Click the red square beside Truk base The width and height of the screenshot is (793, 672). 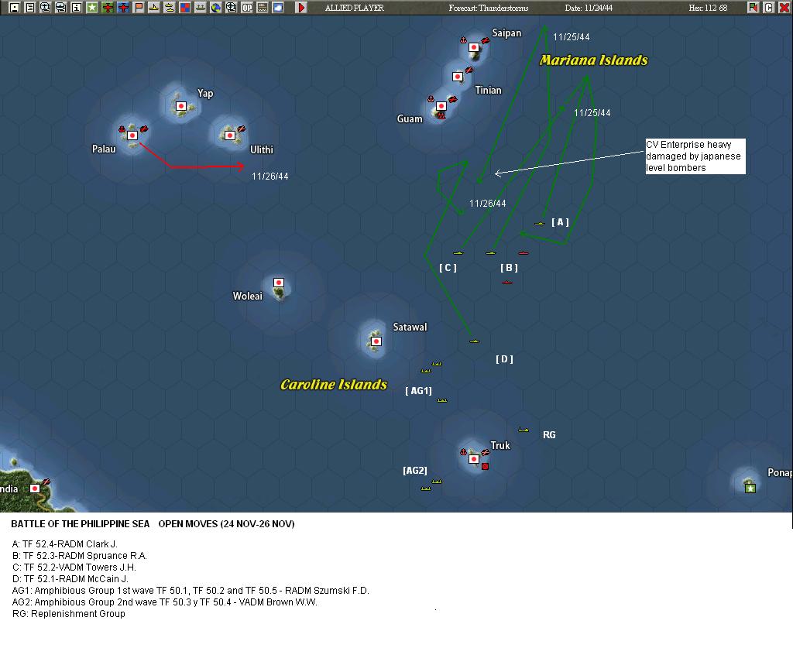click(x=485, y=466)
